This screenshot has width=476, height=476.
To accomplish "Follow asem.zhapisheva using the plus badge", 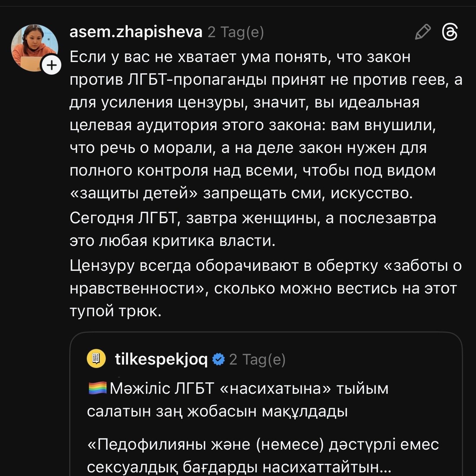I will tap(52, 65).
